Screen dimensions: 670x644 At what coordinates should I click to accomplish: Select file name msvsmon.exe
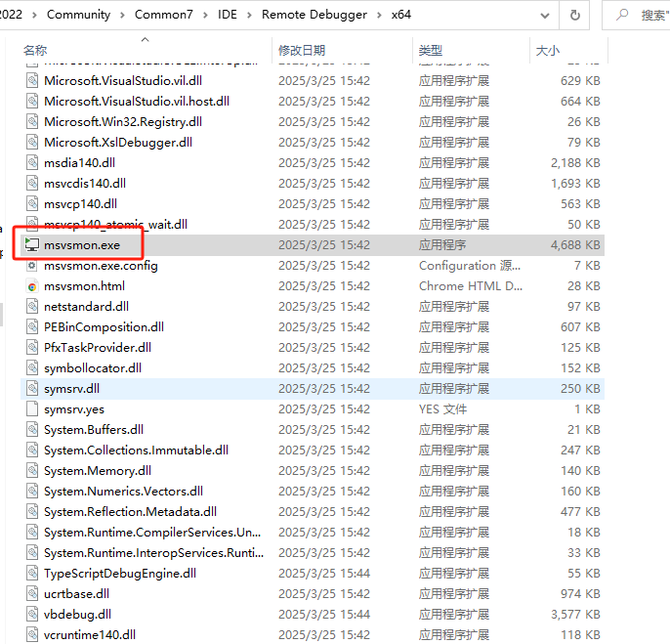[x=82, y=245]
